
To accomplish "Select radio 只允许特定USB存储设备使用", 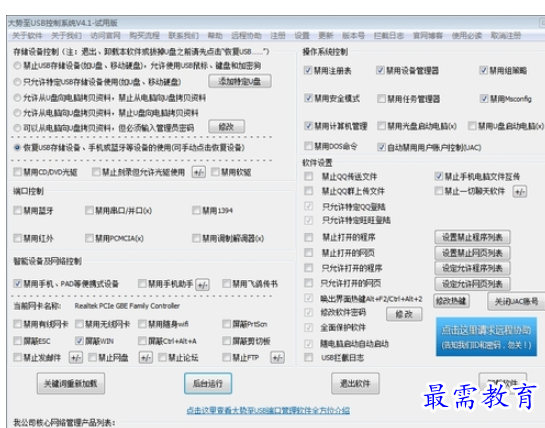I will tap(17, 82).
